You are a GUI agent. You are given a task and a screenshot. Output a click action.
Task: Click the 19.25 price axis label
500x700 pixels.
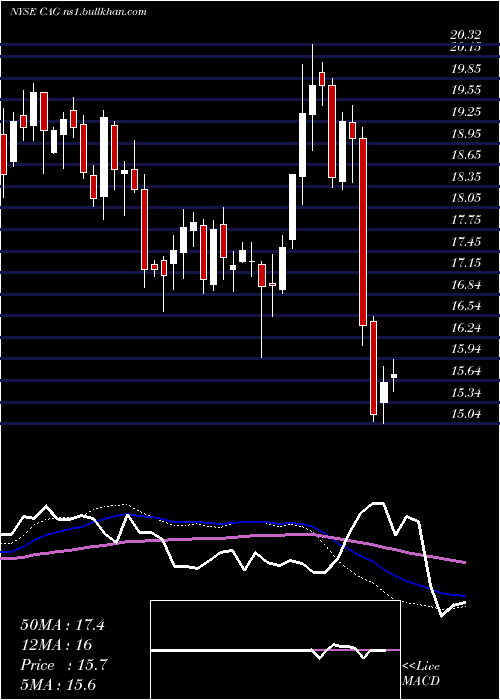pyautogui.click(x=466, y=112)
